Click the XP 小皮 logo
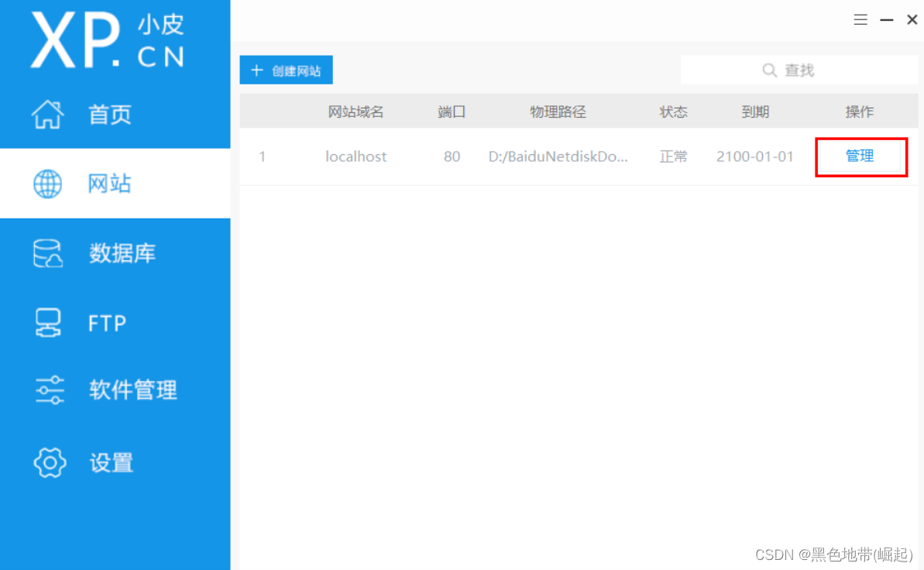 pyautogui.click(x=108, y=41)
